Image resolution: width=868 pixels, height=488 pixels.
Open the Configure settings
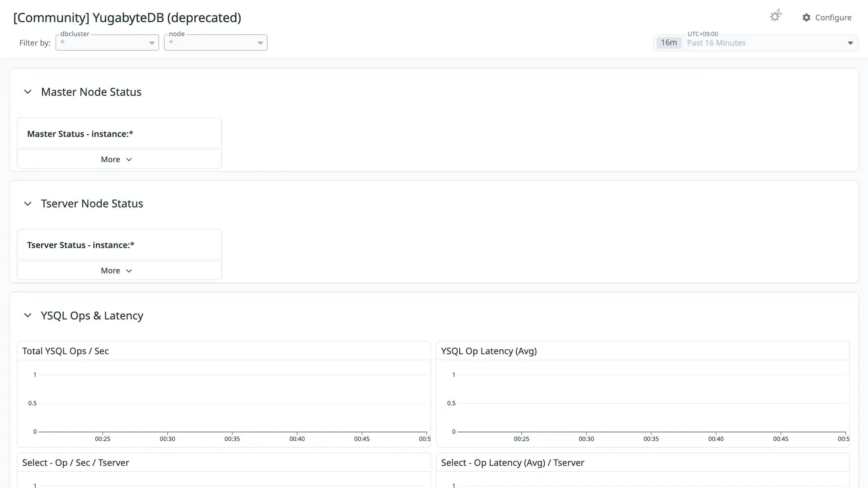pyautogui.click(x=827, y=18)
